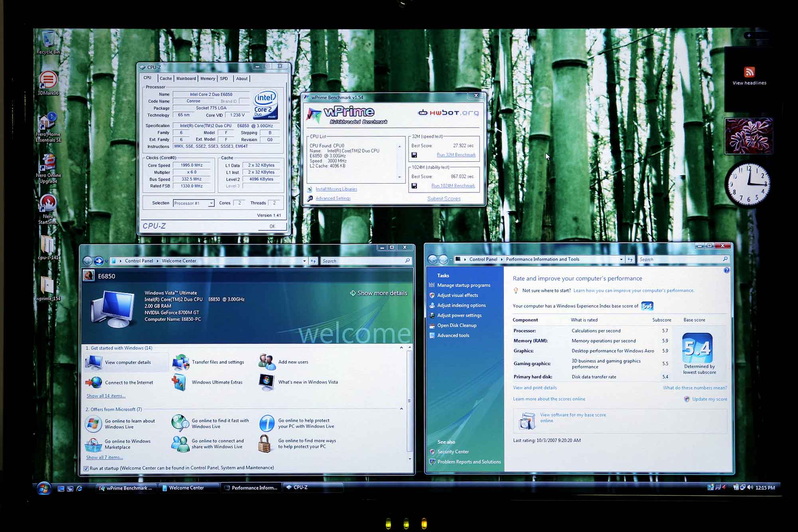Click the Internet Explorer quick launch icon

tap(79, 488)
